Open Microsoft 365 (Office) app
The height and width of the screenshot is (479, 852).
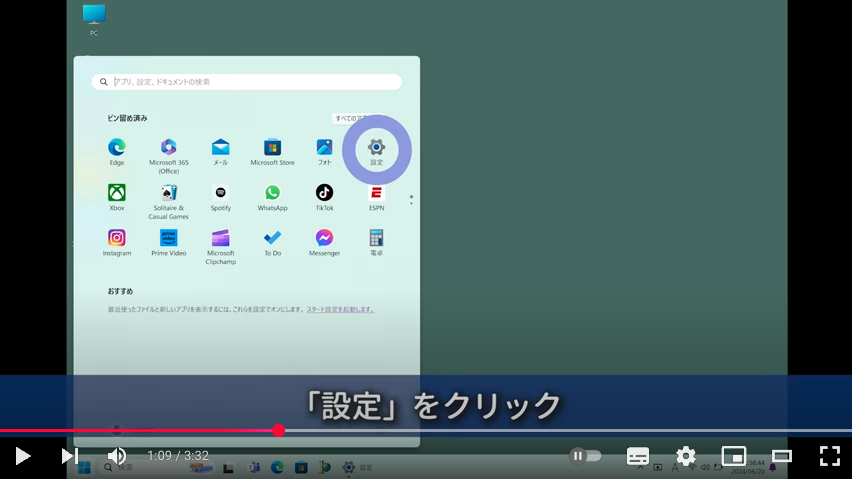(x=168, y=156)
